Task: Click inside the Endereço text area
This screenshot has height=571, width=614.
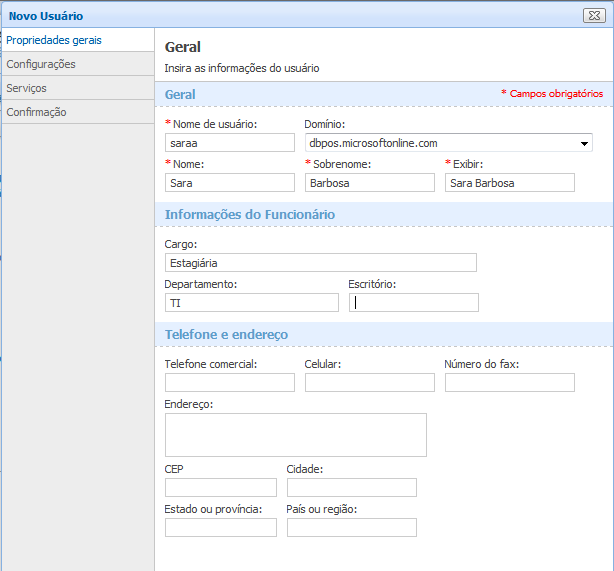Action: click(x=295, y=435)
